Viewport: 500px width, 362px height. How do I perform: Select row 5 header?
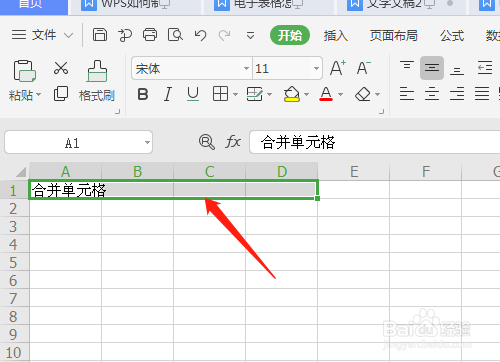point(14,262)
